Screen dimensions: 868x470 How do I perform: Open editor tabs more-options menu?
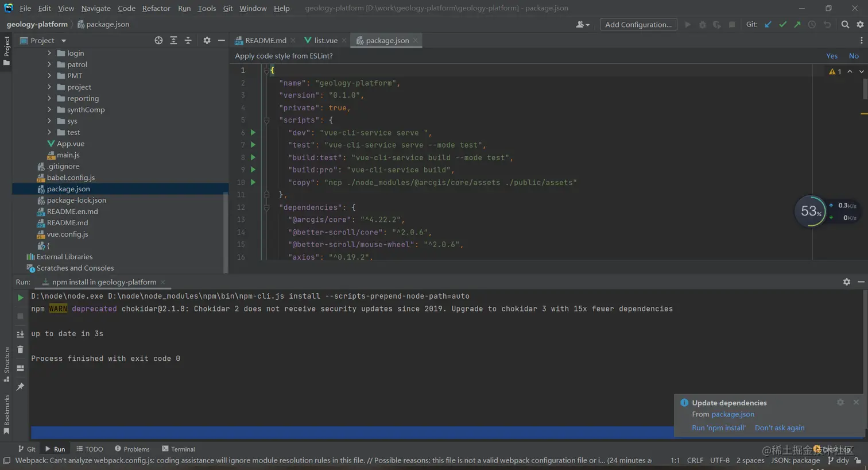coord(861,40)
